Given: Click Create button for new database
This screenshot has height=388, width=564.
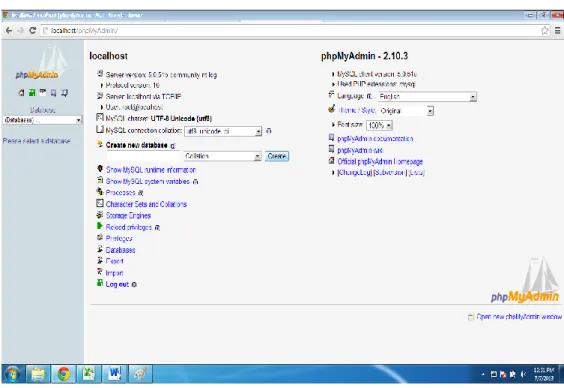Looking at the screenshot, I should coord(277,156).
